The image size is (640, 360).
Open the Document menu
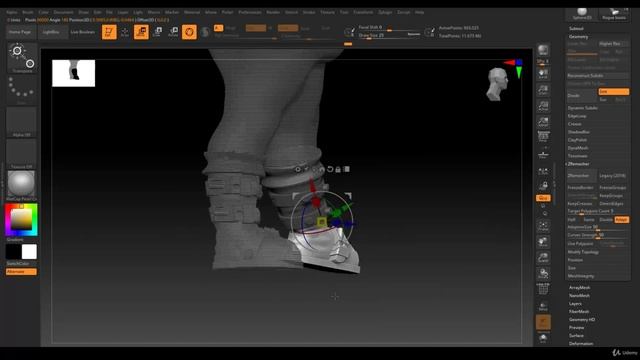click(63, 12)
